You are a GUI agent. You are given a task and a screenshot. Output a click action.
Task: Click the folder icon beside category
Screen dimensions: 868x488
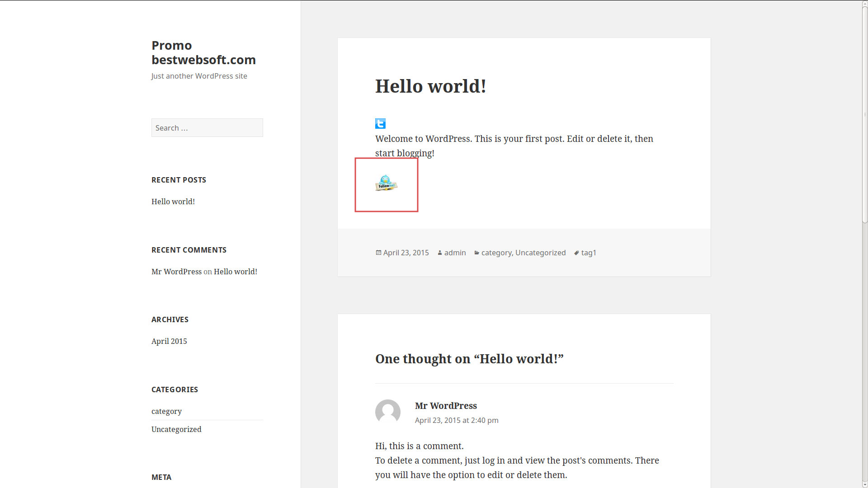pos(476,253)
